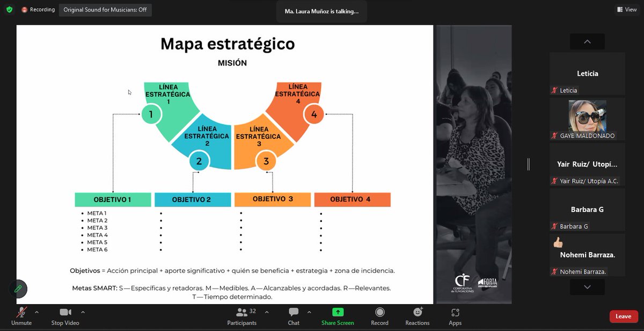
Task: Click 'LÍNEA ESTRATÉGICA 1' segment
Action: (x=168, y=94)
